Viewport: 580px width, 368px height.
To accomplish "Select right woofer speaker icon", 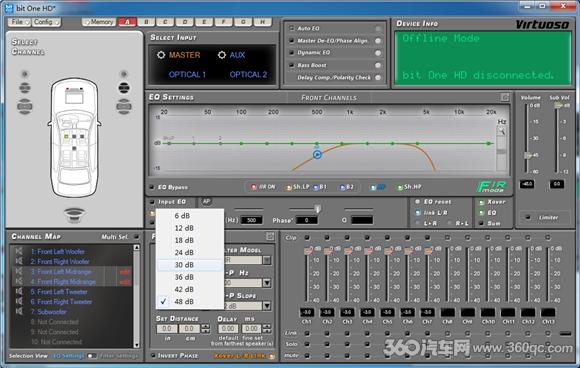I will (124, 107).
